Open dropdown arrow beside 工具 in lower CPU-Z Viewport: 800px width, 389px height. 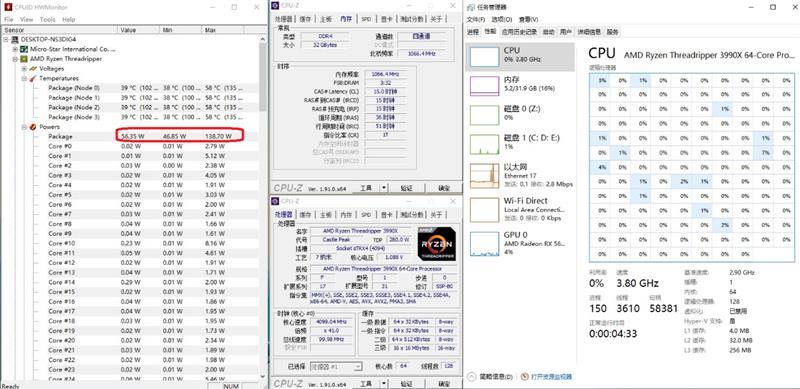tap(384, 383)
